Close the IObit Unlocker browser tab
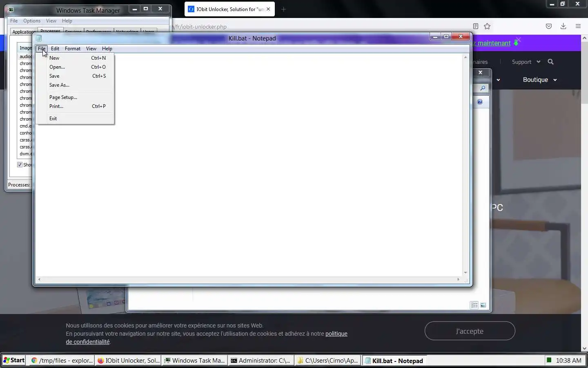588x368 pixels. (268, 9)
